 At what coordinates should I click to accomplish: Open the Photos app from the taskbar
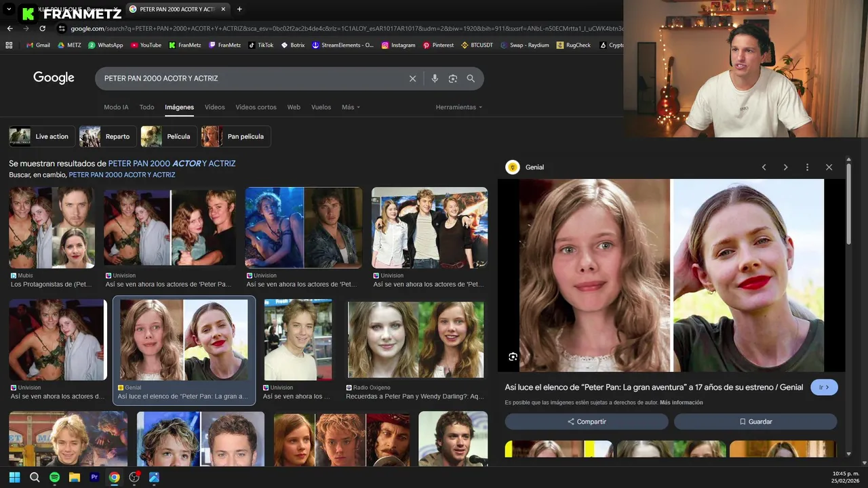pos(154,477)
